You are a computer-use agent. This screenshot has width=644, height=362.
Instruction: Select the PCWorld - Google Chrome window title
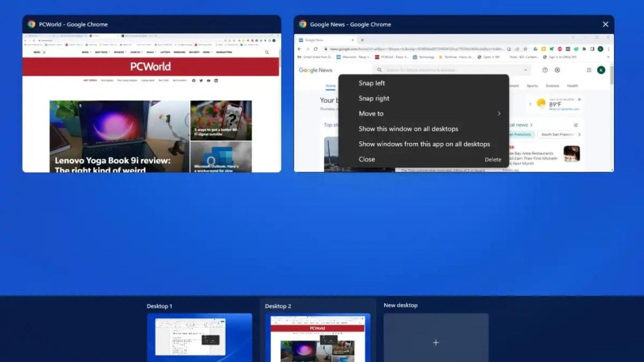coord(73,25)
